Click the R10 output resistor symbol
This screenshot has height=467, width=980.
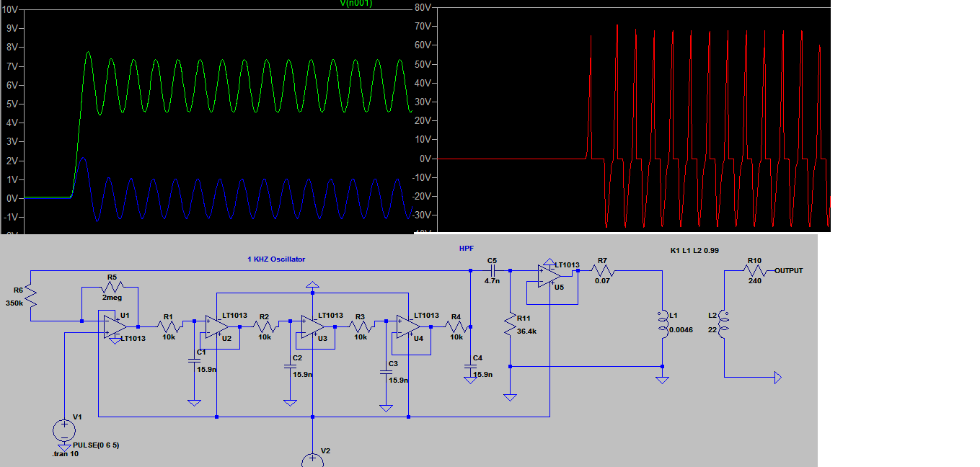pos(755,271)
